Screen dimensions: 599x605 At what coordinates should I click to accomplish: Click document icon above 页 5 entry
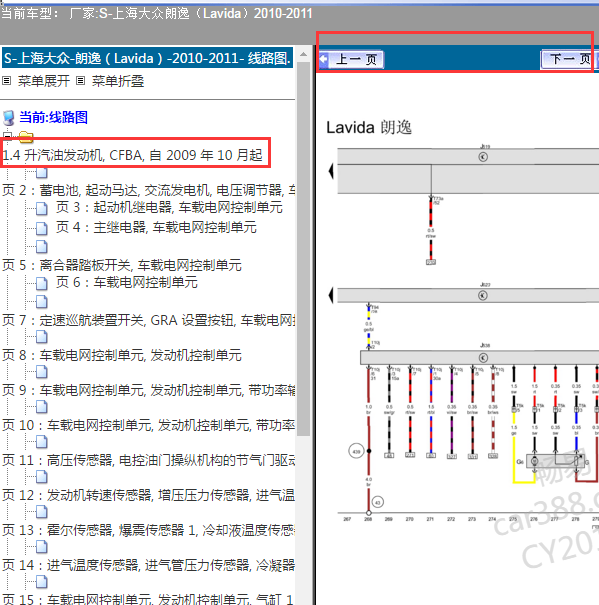[x=42, y=247]
